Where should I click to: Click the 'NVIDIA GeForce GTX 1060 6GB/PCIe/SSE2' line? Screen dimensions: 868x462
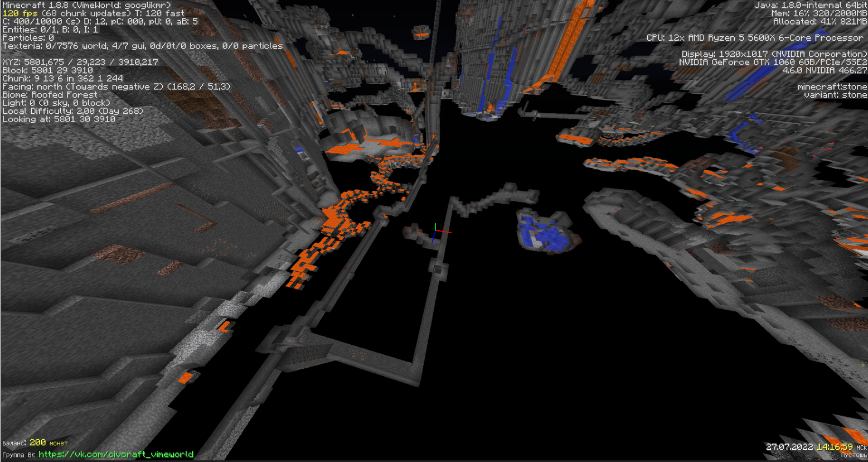pos(773,62)
